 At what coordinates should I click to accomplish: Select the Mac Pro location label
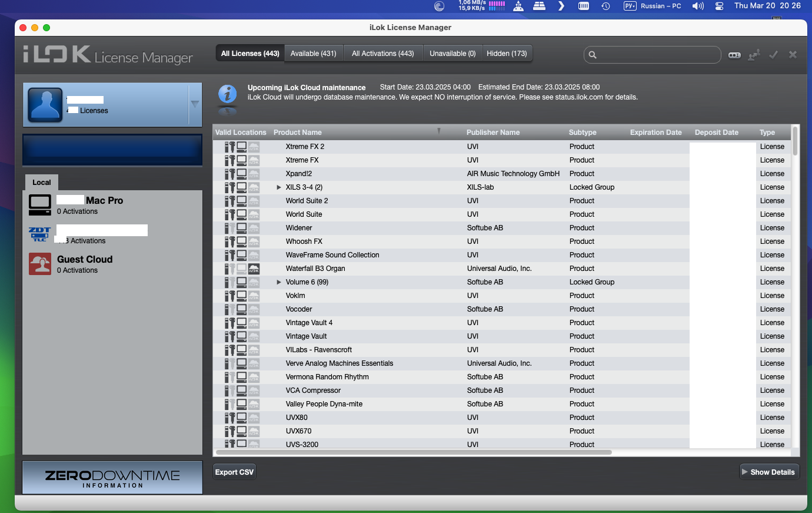point(104,200)
